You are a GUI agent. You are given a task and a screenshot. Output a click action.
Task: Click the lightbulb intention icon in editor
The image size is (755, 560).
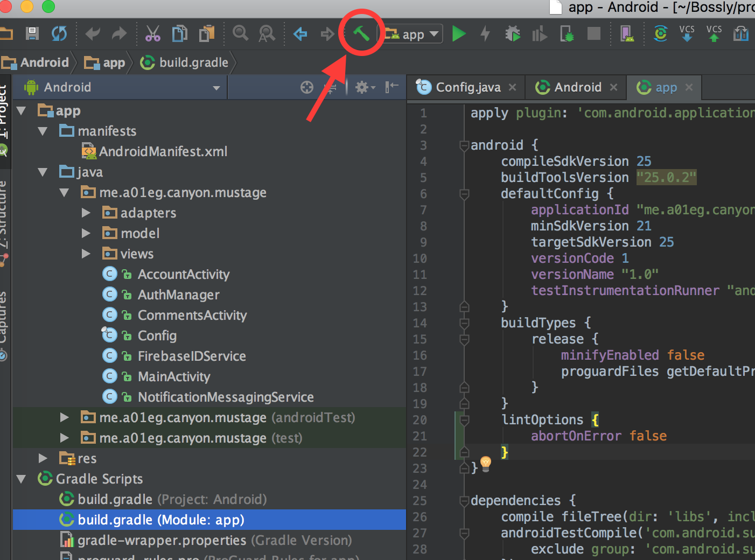click(485, 464)
